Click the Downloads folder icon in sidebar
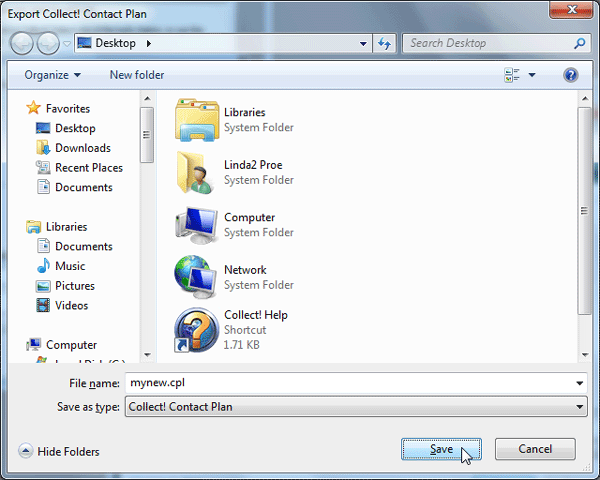 click(43, 148)
